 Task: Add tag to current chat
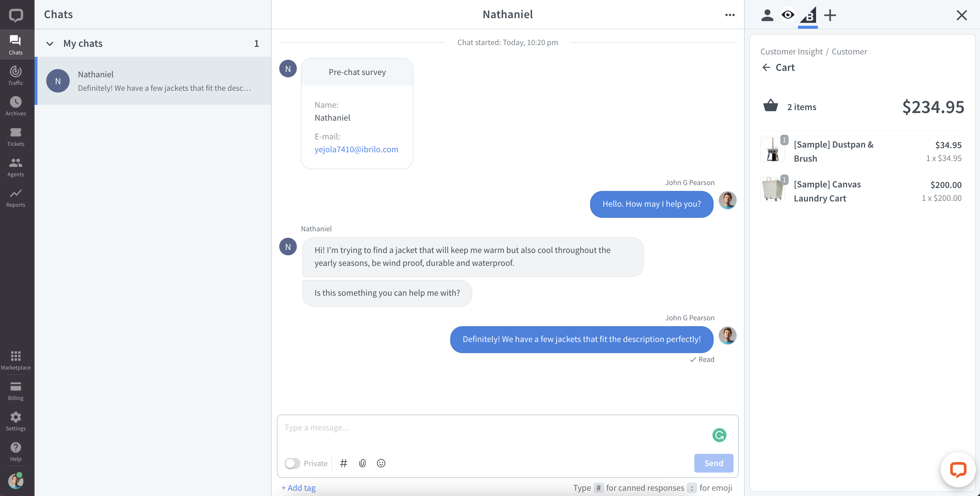coord(299,487)
